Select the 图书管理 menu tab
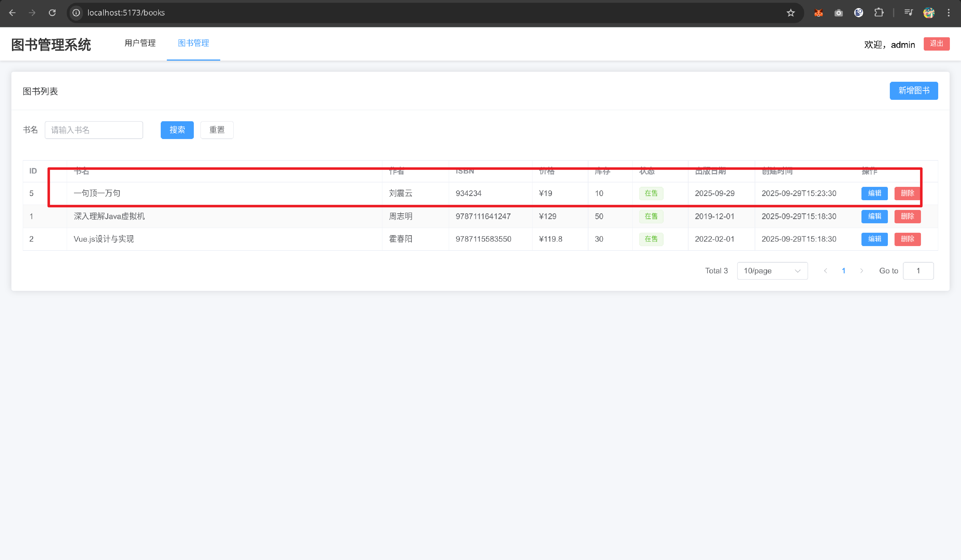Image resolution: width=961 pixels, height=560 pixels. (193, 43)
